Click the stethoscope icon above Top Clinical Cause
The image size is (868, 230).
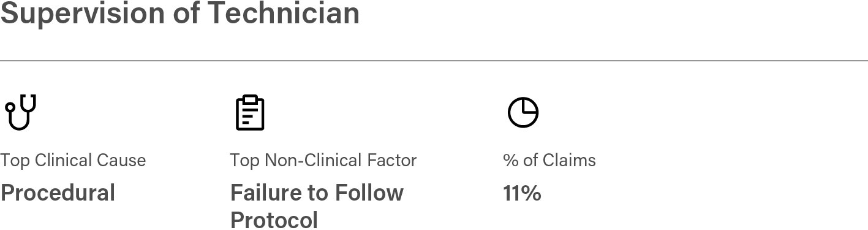tap(21, 112)
